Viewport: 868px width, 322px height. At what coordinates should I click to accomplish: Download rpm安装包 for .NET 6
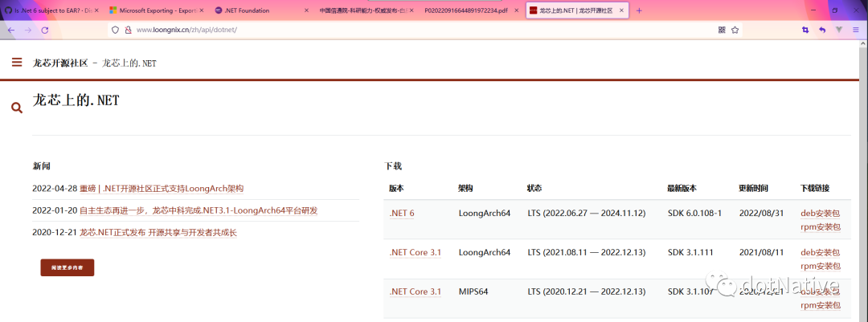point(821,226)
